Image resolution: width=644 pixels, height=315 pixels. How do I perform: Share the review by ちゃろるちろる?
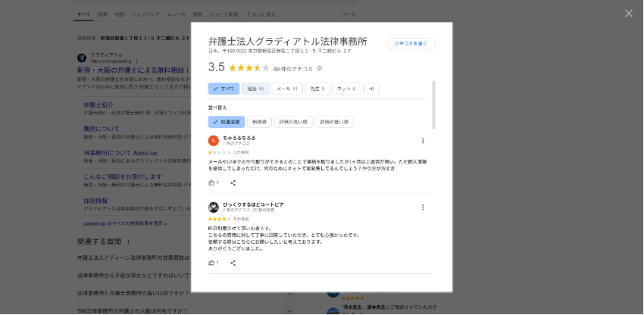[x=233, y=182]
